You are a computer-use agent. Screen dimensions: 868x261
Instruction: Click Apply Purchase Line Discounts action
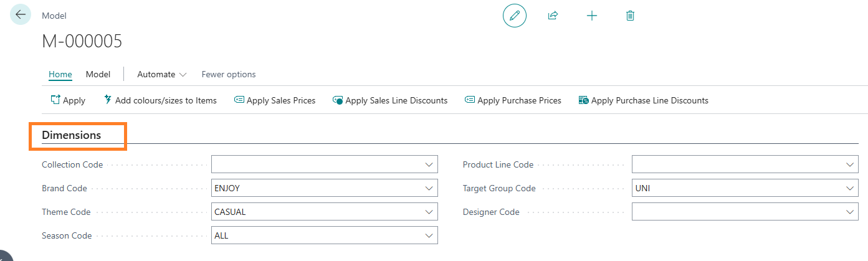(x=643, y=100)
